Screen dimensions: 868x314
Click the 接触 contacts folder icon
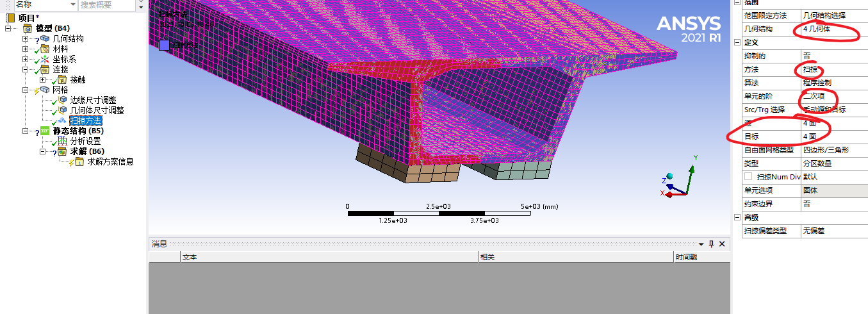(x=62, y=79)
